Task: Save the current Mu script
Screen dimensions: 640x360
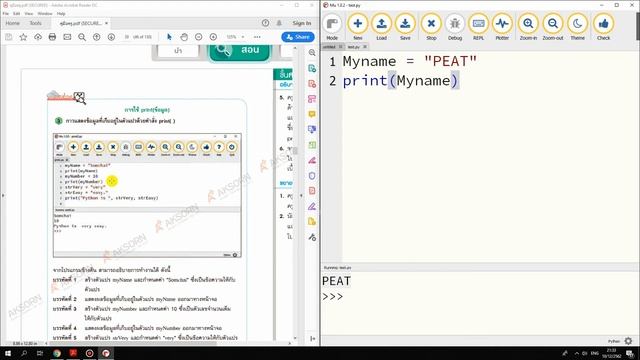Action: click(x=405, y=27)
